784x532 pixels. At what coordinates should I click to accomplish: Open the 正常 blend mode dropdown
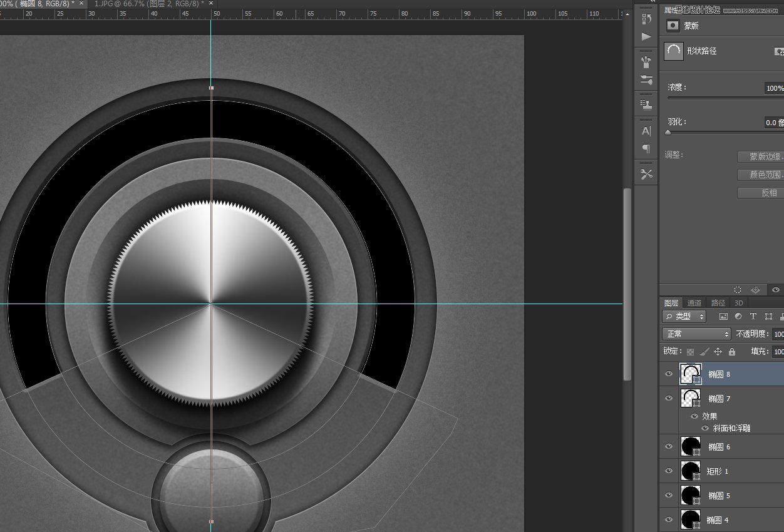click(x=696, y=334)
